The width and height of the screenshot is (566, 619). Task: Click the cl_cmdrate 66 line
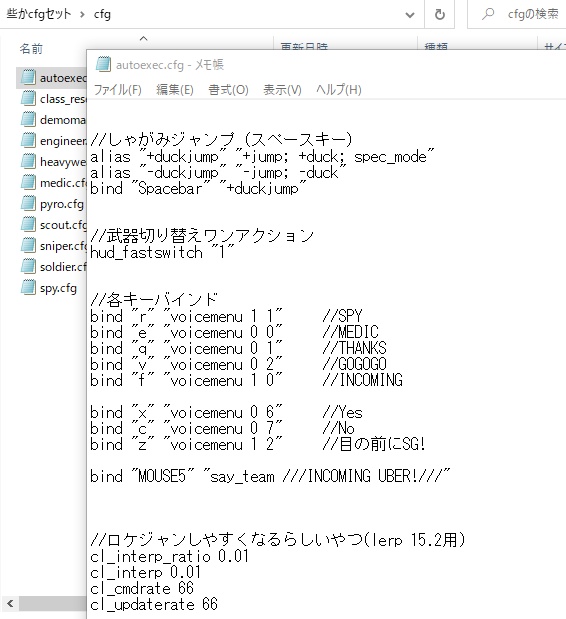point(142,588)
